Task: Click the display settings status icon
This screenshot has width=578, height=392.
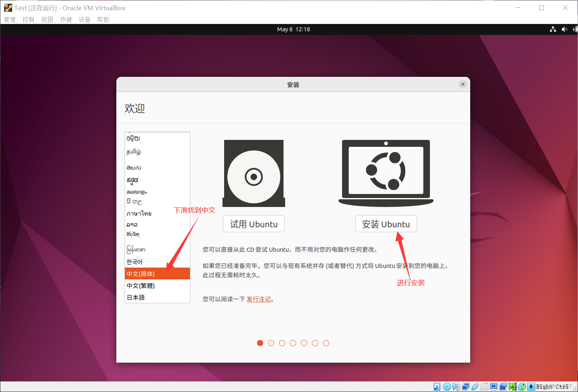Action: 494,386
